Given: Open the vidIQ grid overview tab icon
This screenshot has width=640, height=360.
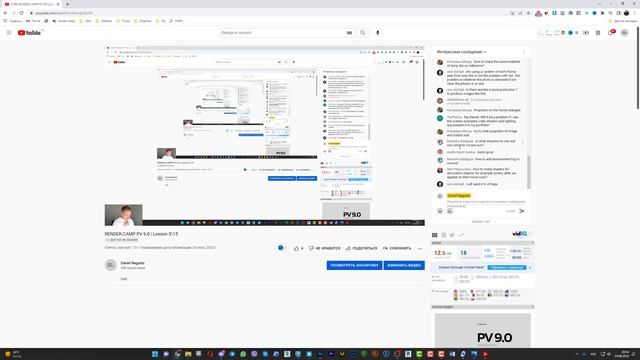Looking at the screenshot, I should point(435,235).
